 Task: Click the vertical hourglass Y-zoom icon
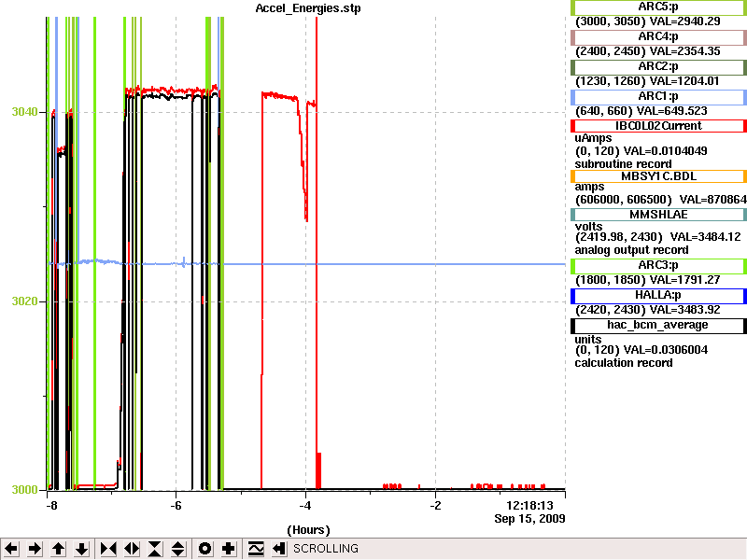point(155,549)
